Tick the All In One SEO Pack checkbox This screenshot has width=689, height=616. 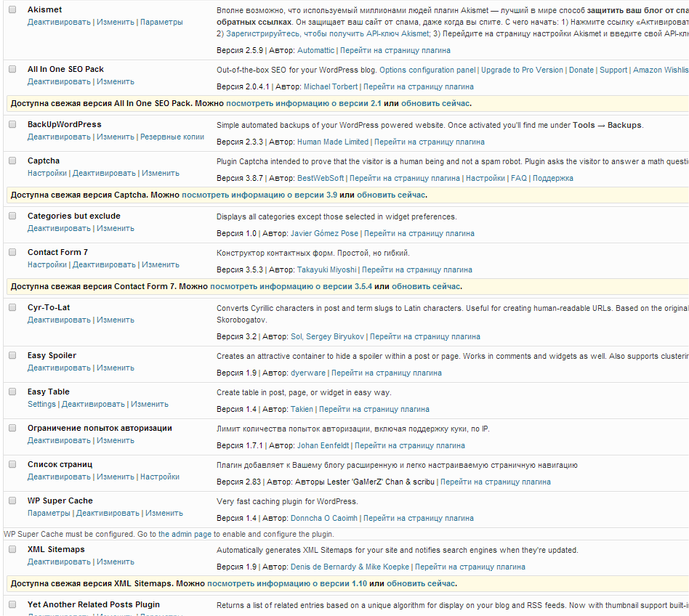tap(12, 69)
